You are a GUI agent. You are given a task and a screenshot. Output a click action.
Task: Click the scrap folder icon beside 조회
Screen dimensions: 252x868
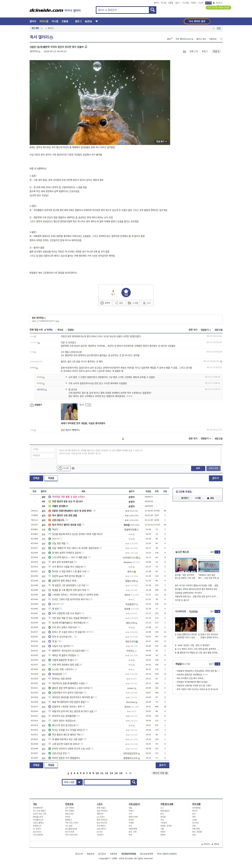click(184, 52)
